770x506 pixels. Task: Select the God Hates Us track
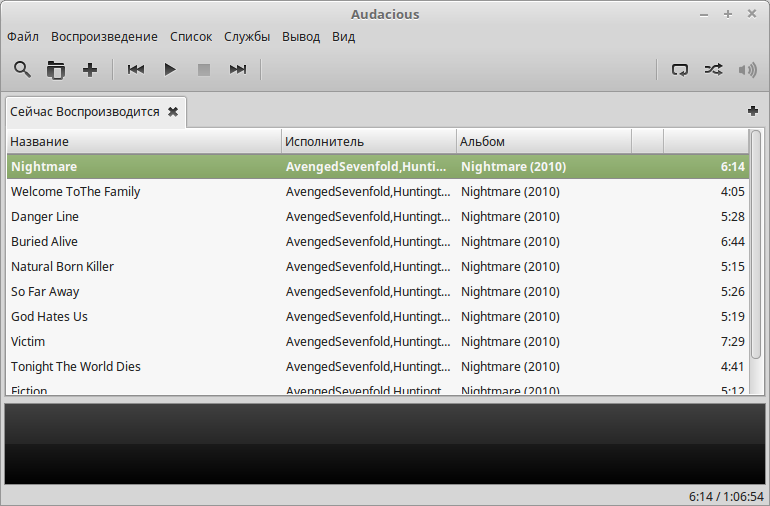point(378,317)
